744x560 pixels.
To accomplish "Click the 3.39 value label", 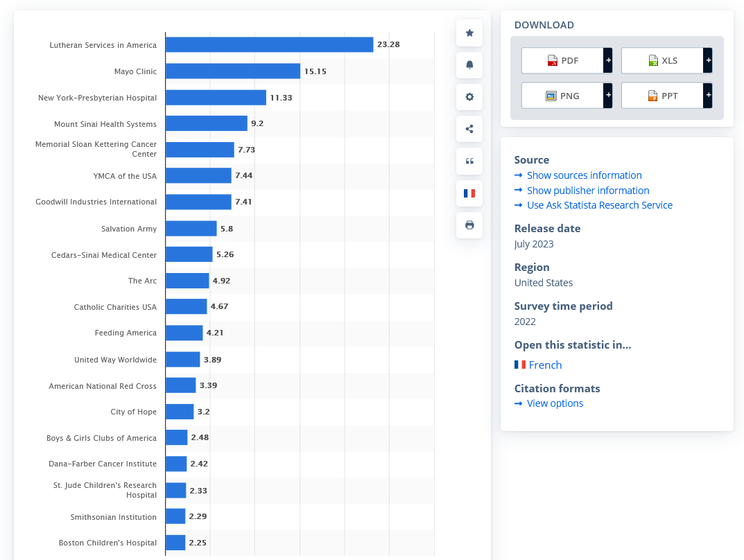I will coord(208,385).
